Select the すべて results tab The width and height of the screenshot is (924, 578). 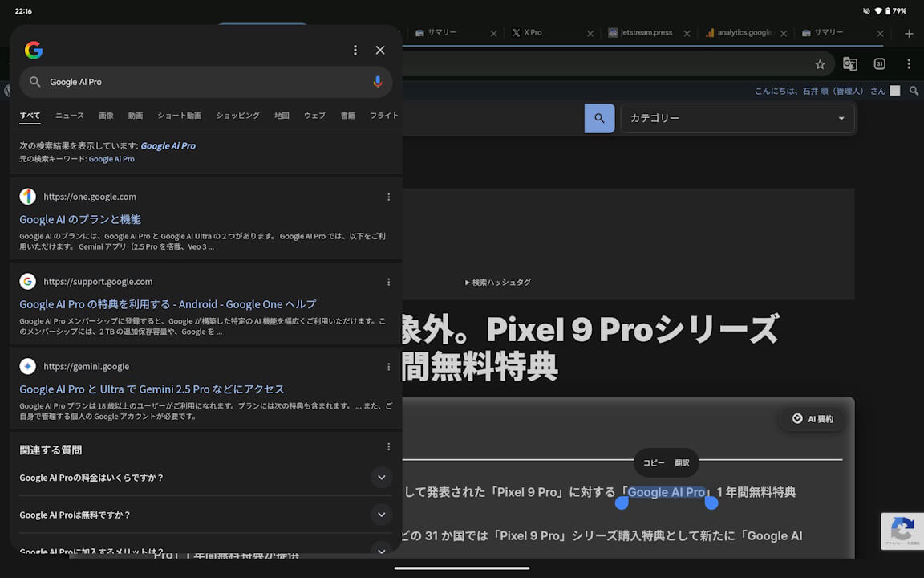(x=30, y=116)
